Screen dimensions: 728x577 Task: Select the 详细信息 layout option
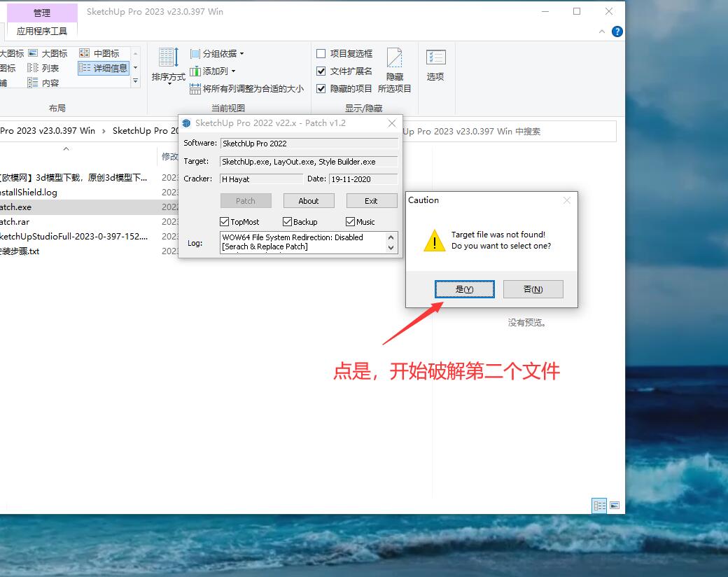click(103, 69)
